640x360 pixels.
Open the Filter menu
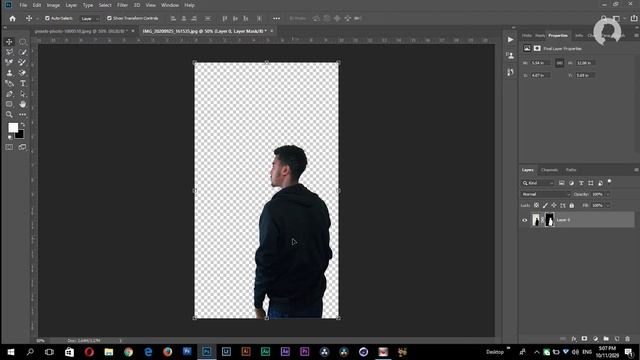pos(122,5)
